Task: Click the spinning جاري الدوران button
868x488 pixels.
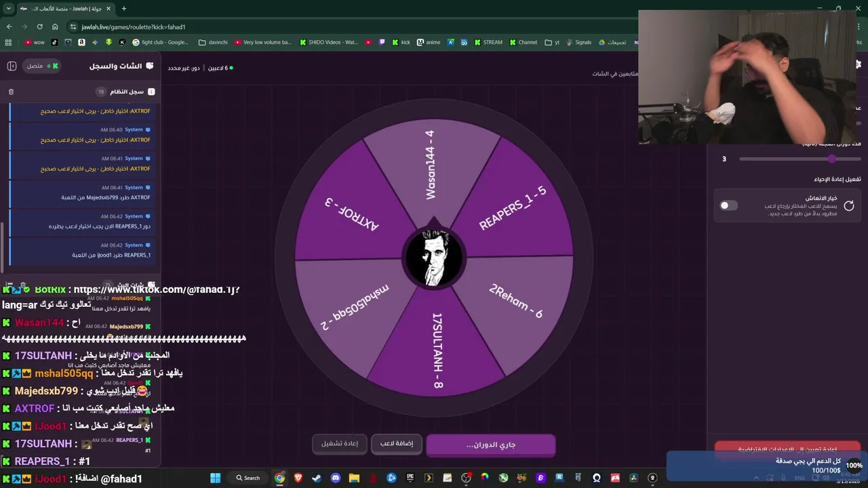Action: (490, 445)
